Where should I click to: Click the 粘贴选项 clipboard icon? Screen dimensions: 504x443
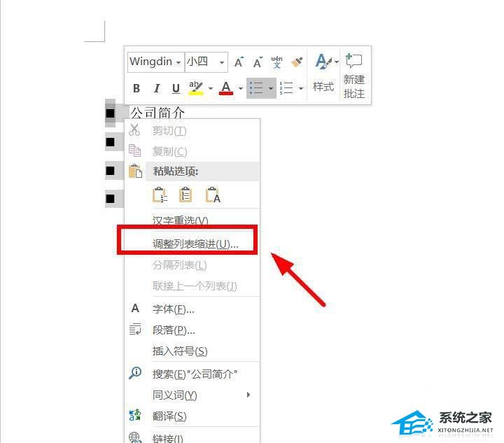pos(135,171)
